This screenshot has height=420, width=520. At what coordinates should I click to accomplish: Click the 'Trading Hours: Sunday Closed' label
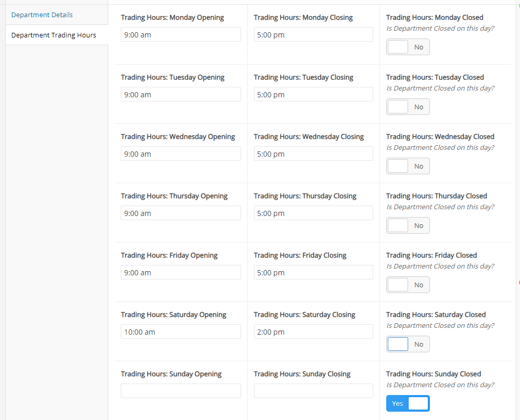tap(434, 374)
